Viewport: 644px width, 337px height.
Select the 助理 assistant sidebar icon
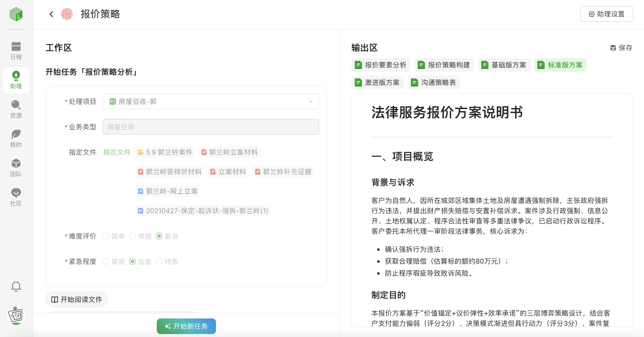coord(16,80)
